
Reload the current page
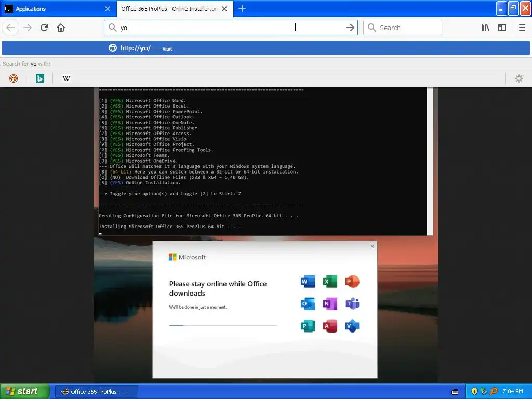44,28
